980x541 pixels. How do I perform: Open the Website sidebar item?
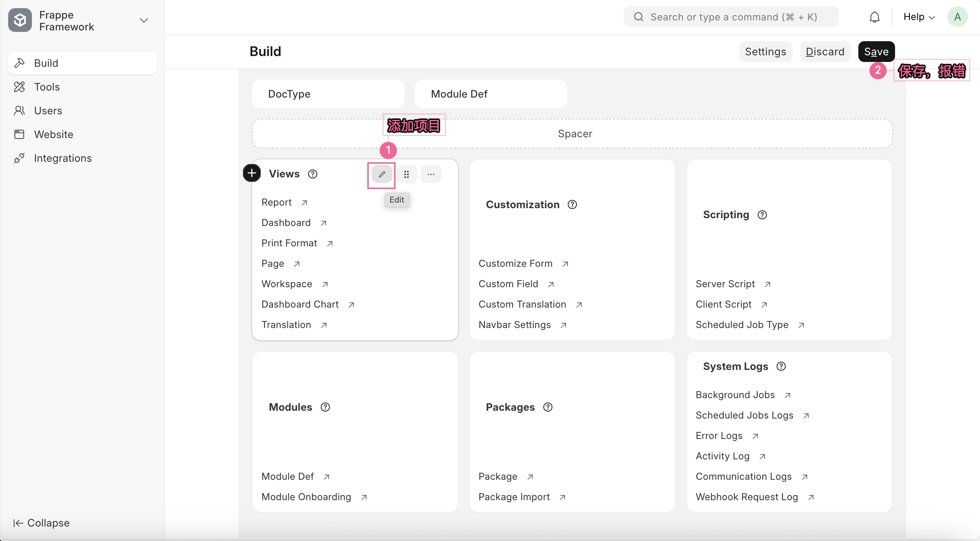coord(83,134)
